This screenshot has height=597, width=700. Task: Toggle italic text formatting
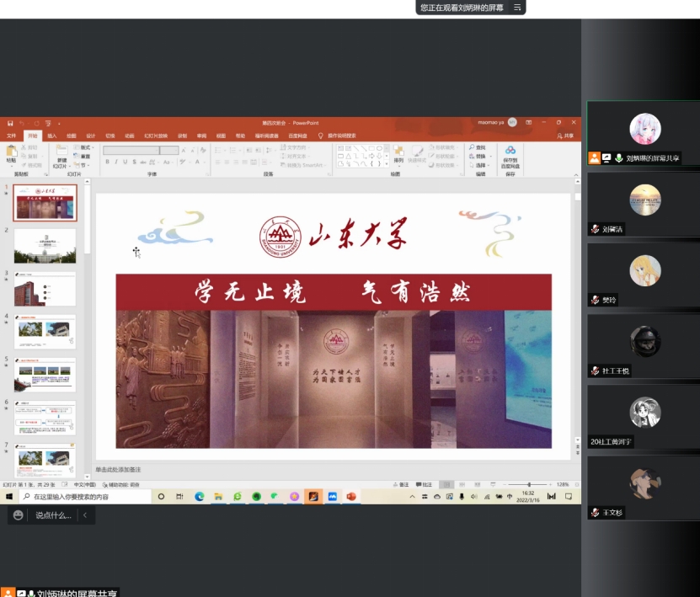(x=115, y=162)
